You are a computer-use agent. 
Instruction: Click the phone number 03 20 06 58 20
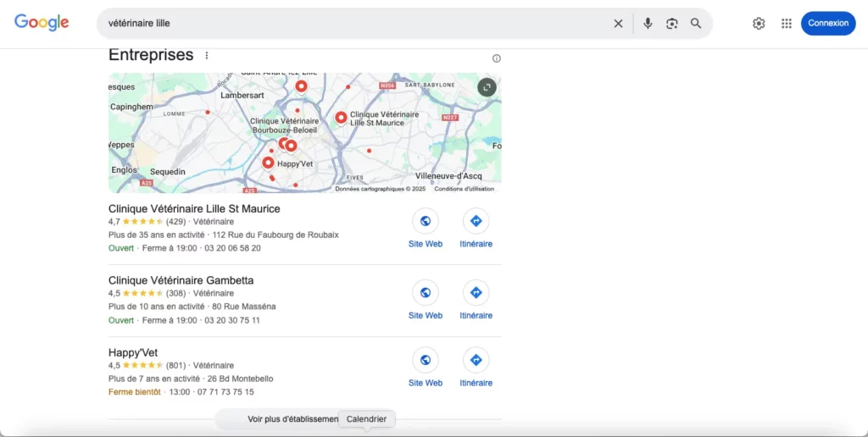click(x=232, y=248)
